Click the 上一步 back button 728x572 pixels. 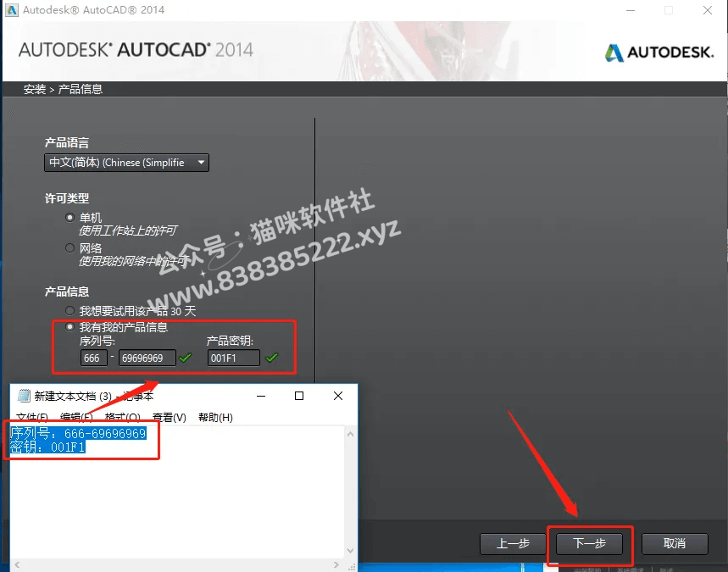pos(513,544)
